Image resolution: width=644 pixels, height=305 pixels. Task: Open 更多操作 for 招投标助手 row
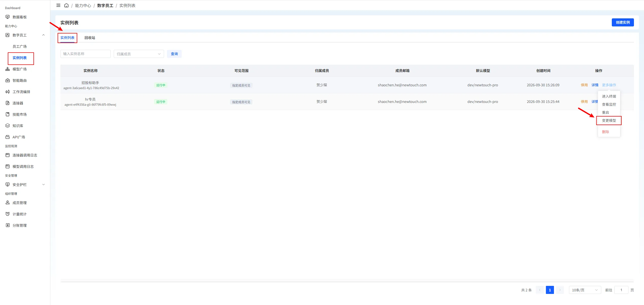point(609,85)
